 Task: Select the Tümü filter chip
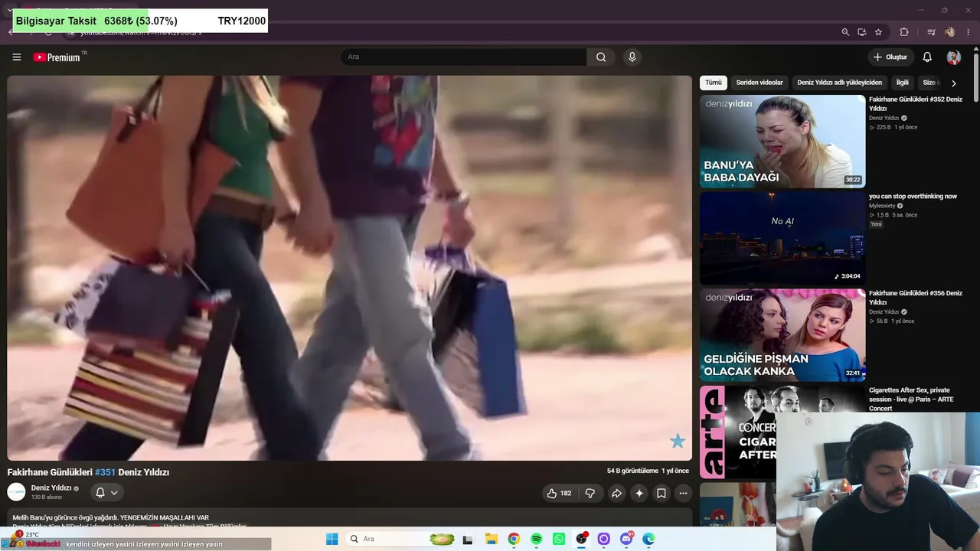click(x=714, y=83)
